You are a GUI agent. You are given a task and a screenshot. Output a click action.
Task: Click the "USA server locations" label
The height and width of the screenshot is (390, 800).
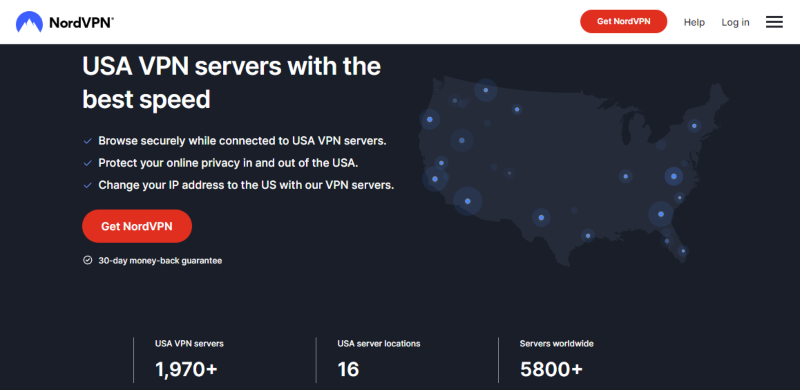(x=379, y=344)
